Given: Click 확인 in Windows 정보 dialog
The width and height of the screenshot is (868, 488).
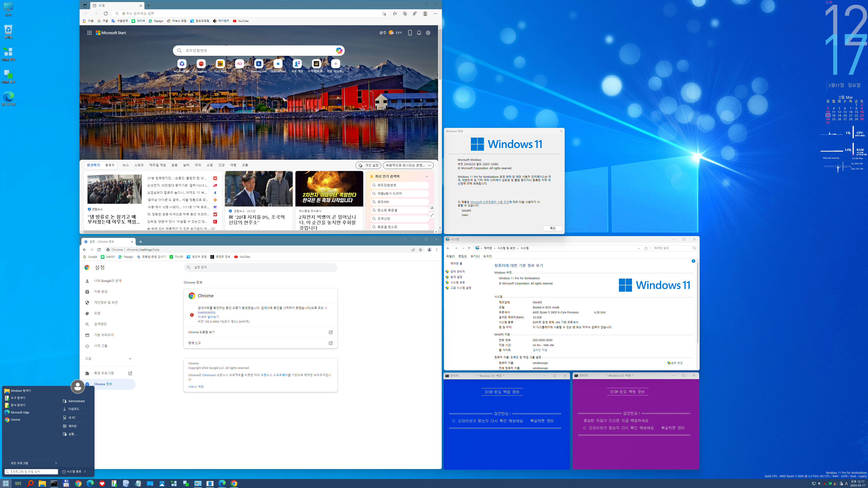Looking at the screenshot, I should (x=553, y=228).
